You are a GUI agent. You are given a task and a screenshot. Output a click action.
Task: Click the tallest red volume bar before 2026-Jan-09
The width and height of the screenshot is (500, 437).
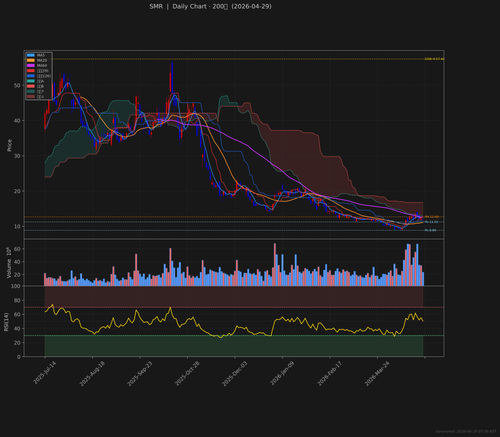click(x=275, y=264)
